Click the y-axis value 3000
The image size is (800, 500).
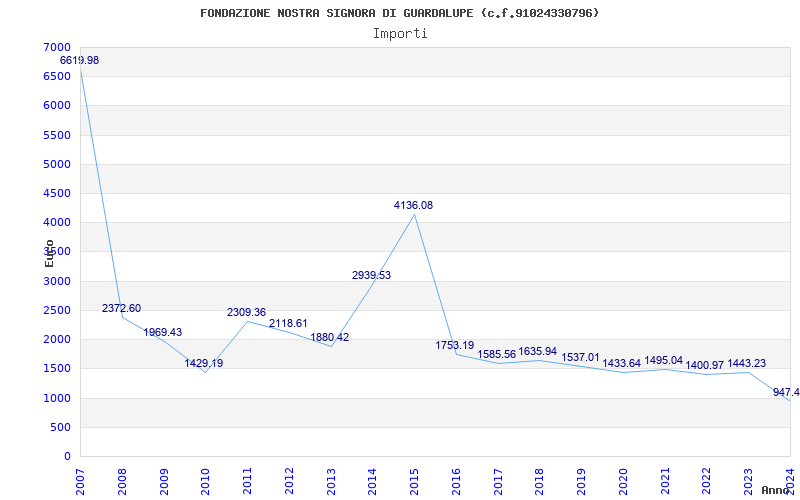[58, 281]
